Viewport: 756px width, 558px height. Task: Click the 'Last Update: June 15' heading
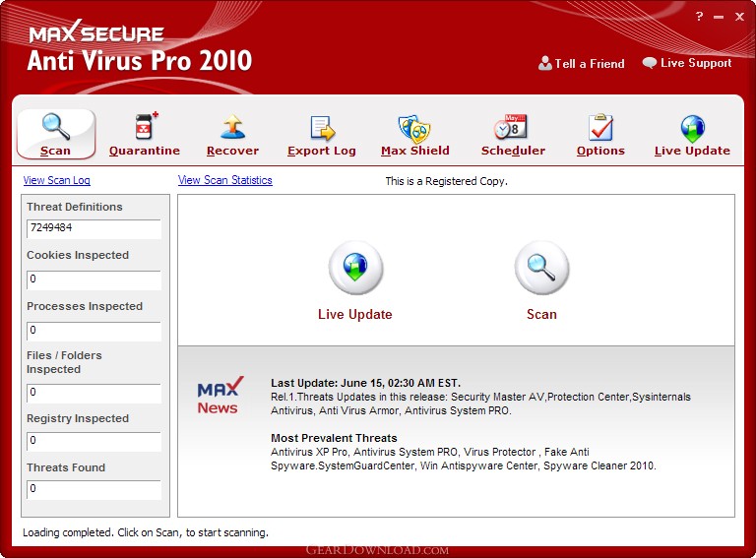(365, 383)
